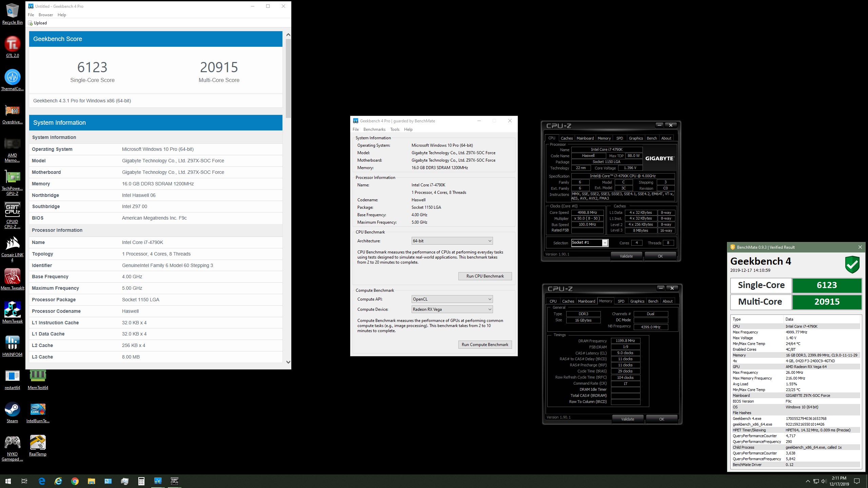
Task: Launch Mem TweakIt desktop icon
Action: [13, 279]
